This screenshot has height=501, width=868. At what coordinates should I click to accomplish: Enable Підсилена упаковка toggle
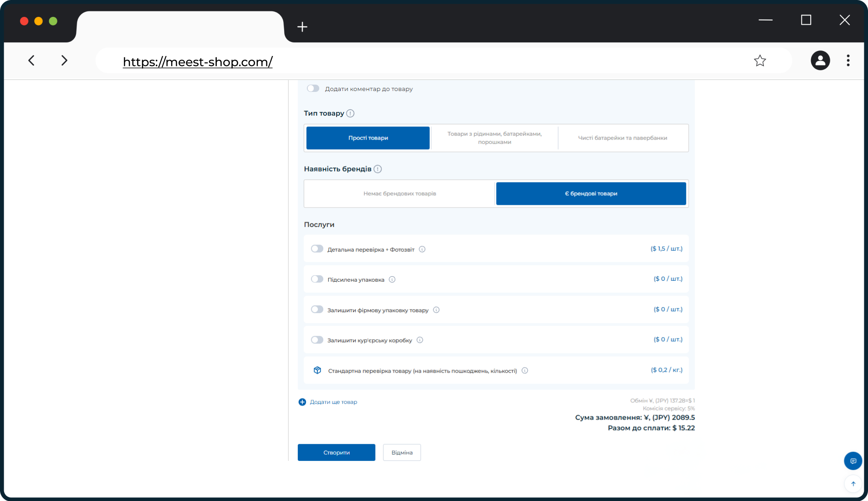[317, 279]
